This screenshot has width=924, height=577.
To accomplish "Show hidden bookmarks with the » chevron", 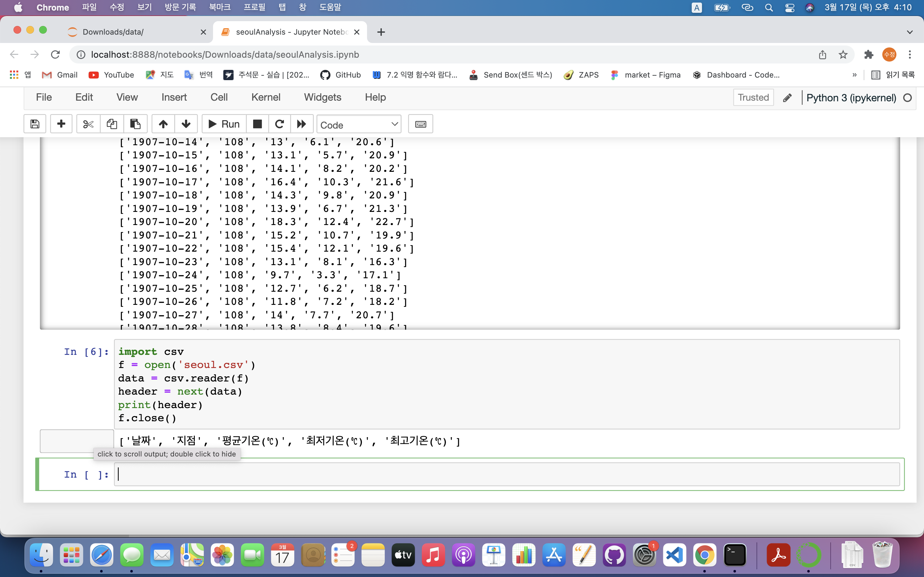I will [x=854, y=75].
